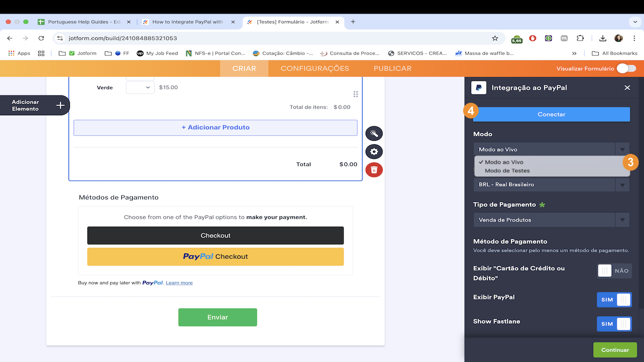644x362 pixels.
Task: Click the green dark-circle extension icon
Action: (548, 38)
